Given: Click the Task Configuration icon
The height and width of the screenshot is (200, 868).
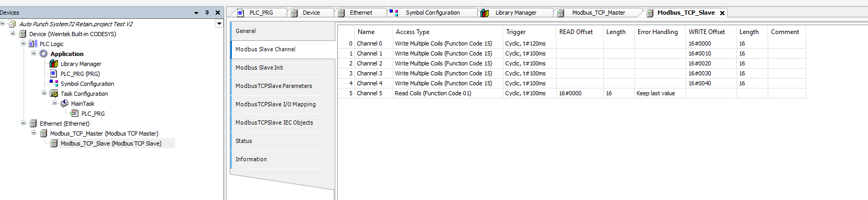Looking at the screenshot, I should (x=54, y=94).
